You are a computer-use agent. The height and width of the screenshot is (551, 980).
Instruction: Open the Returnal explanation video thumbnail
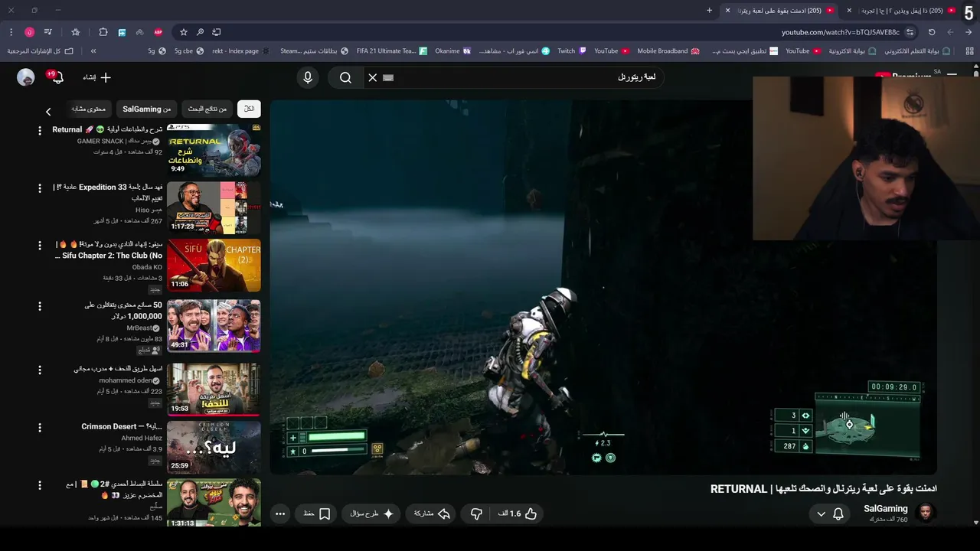pyautogui.click(x=214, y=149)
